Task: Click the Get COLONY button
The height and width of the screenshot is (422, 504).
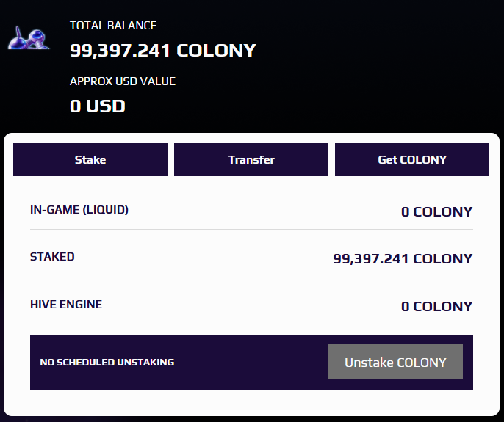Action: coord(412,159)
